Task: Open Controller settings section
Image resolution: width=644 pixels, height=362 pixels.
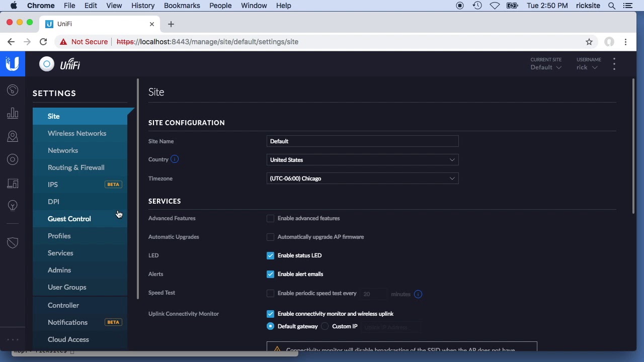Action: point(80,305)
